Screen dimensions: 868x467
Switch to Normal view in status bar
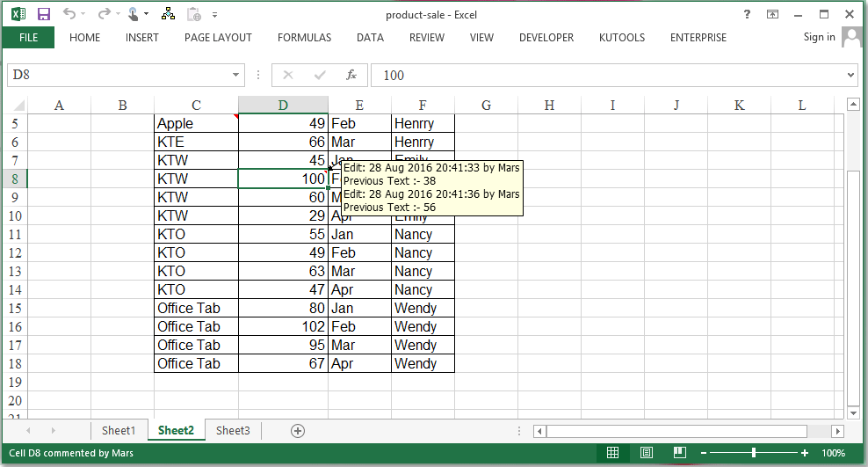point(613,453)
